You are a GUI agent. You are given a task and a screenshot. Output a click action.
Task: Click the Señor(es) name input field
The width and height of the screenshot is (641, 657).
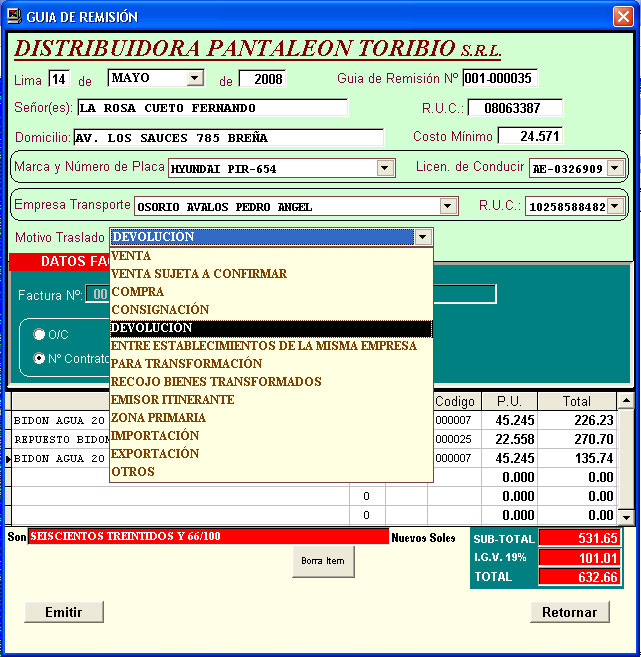click(x=211, y=108)
